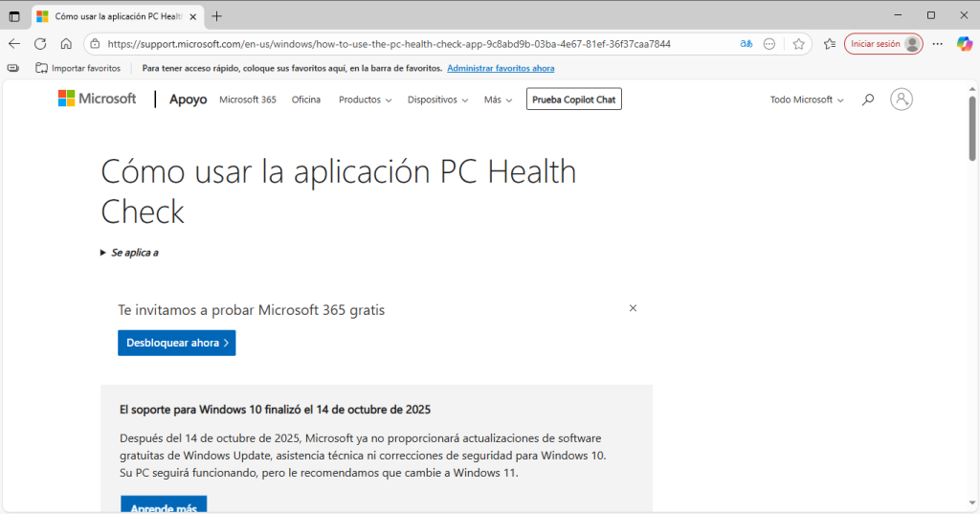The height and width of the screenshot is (514, 980).
Task: Open the translate page icon in address bar
Action: tap(746, 44)
